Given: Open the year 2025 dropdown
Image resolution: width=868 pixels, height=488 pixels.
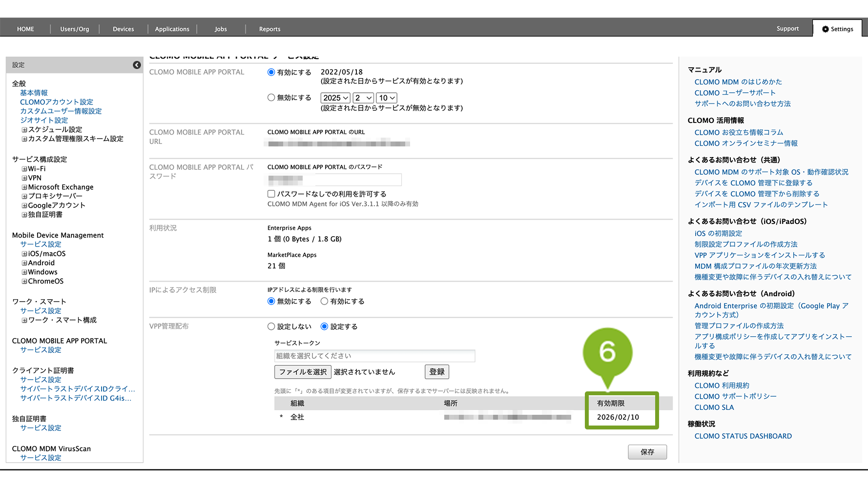Looking at the screenshot, I should 336,98.
